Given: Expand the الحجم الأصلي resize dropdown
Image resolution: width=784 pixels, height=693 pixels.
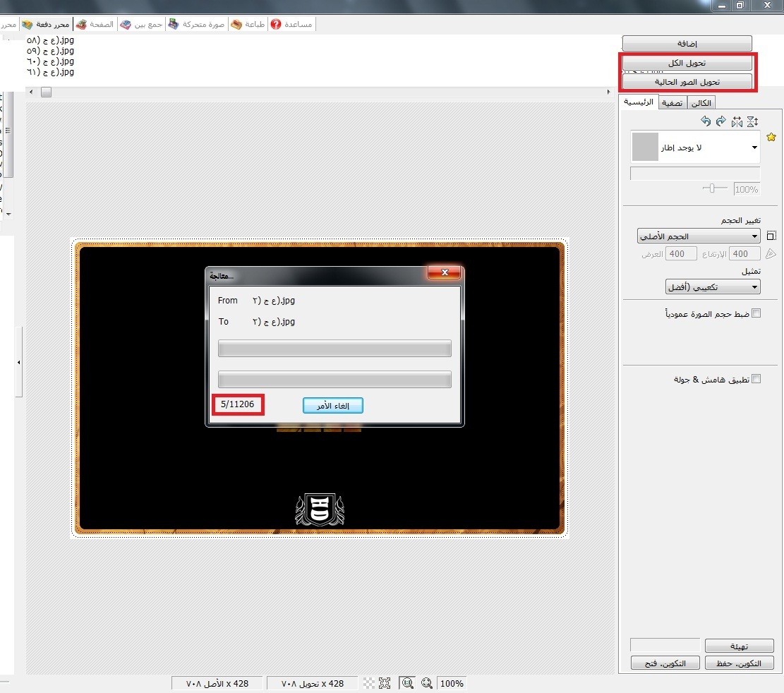Looking at the screenshot, I should 754,237.
